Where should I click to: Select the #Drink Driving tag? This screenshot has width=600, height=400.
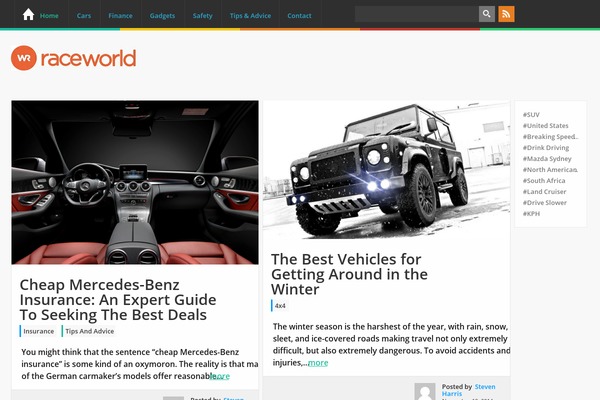pyautogui.click(x=546, y=148)
